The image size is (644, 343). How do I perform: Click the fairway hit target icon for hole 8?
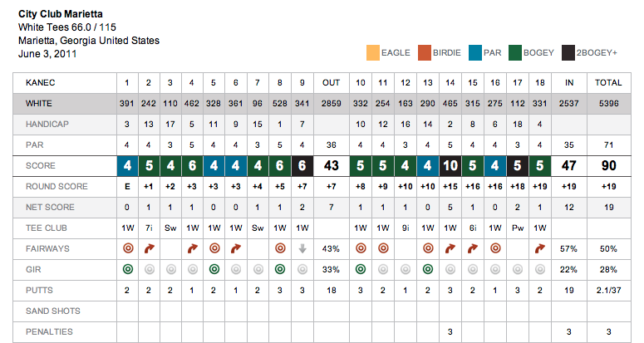coord(278,247)
